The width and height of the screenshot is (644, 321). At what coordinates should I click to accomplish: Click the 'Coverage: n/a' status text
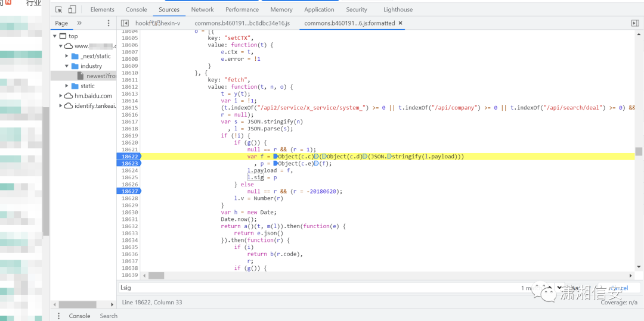pyautogui.click(x=620, y=302)
